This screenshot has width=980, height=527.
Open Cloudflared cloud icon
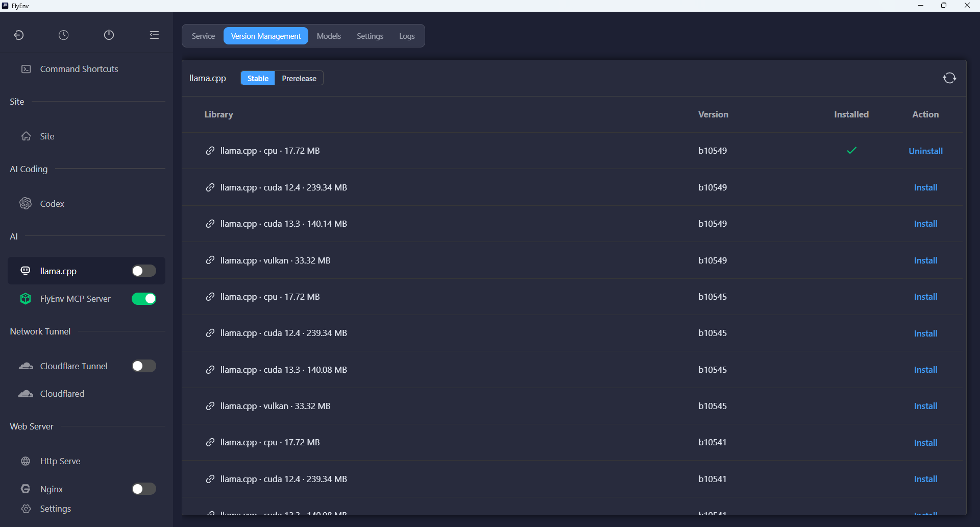tap(26, 394)
